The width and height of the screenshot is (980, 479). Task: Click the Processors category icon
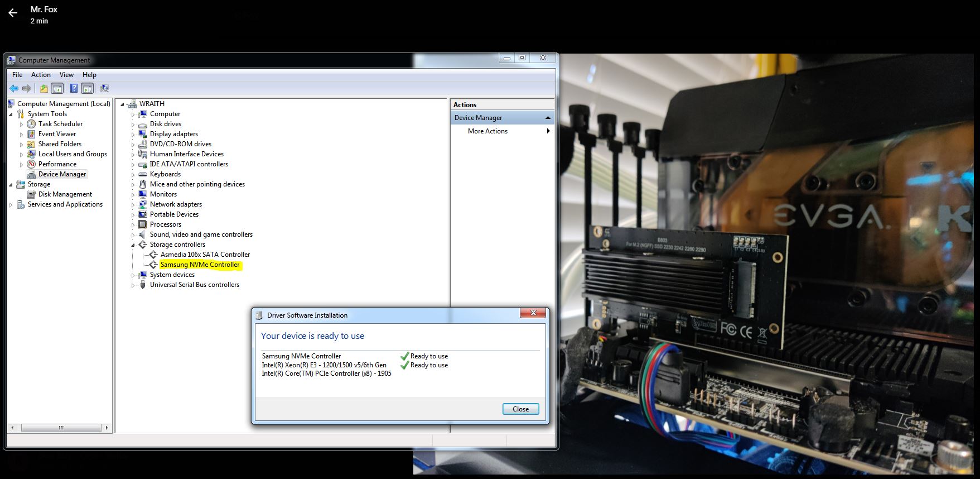[143, 224]
